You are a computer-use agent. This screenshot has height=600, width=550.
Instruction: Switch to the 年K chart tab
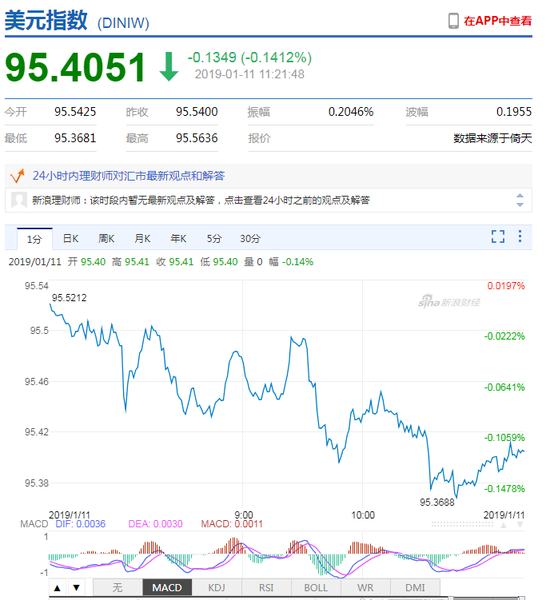click(x=178, y=239)
